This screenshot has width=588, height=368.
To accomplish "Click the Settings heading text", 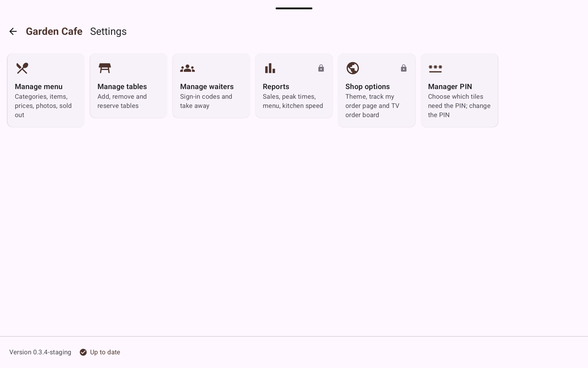I will (108, 31).
